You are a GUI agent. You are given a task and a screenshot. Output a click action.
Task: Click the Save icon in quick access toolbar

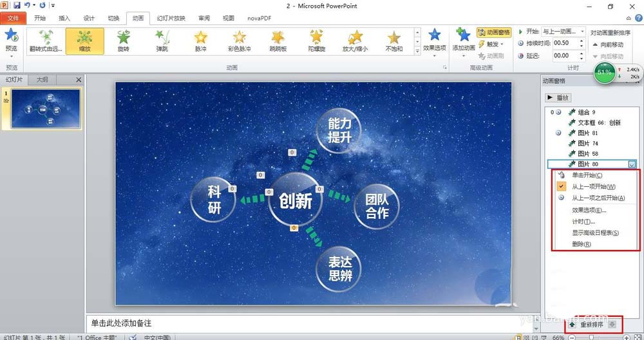pyautogui.click(x=17, y=5)
